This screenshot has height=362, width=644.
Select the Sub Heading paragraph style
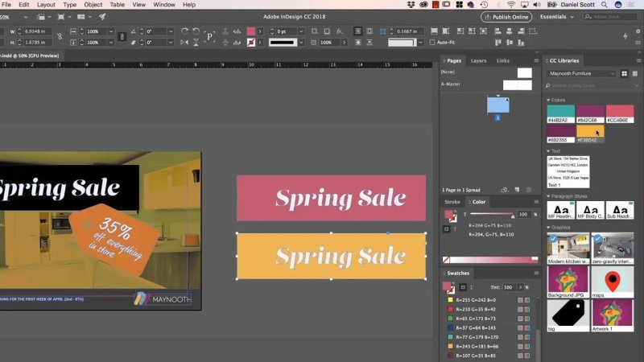620,210
